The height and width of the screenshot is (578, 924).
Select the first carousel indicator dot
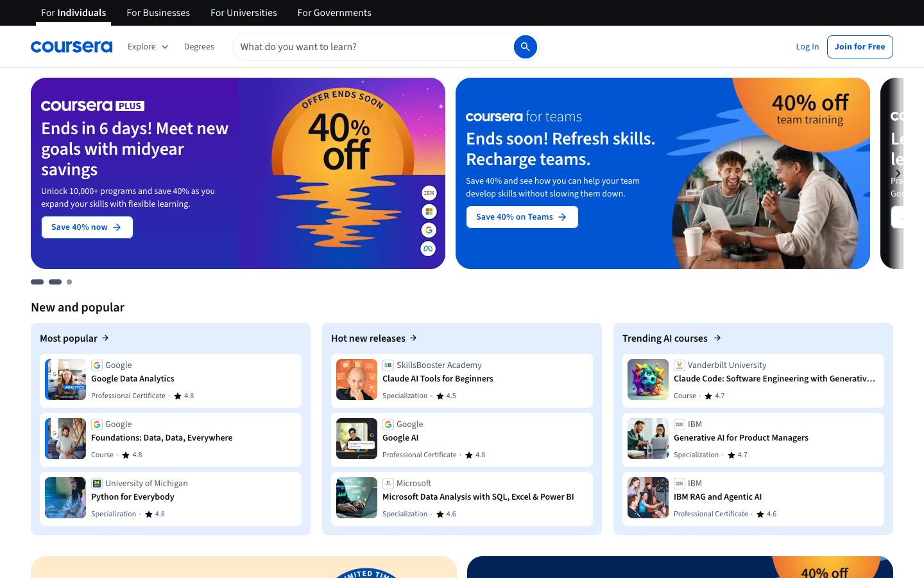coord(37,282)
